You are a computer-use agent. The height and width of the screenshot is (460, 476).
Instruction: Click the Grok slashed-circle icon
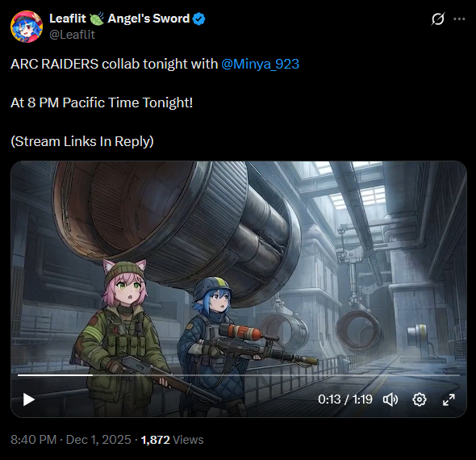[x=438, y=19]
